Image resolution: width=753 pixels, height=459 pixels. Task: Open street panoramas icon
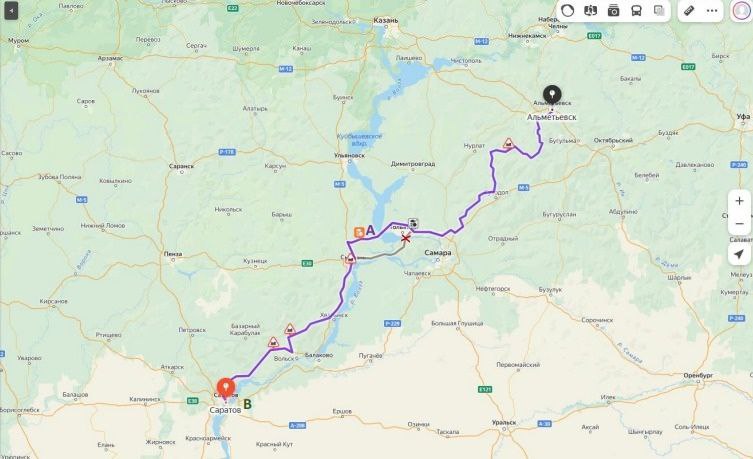[590, 11]
